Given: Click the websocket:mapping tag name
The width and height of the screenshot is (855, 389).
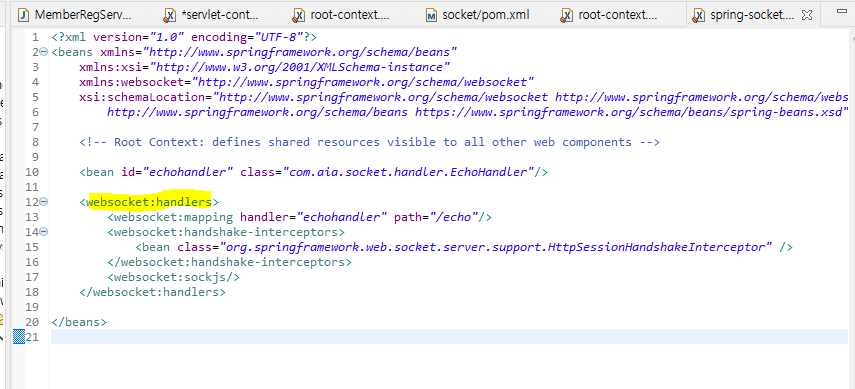Looking at the screenshot, I should pos(173,217).
